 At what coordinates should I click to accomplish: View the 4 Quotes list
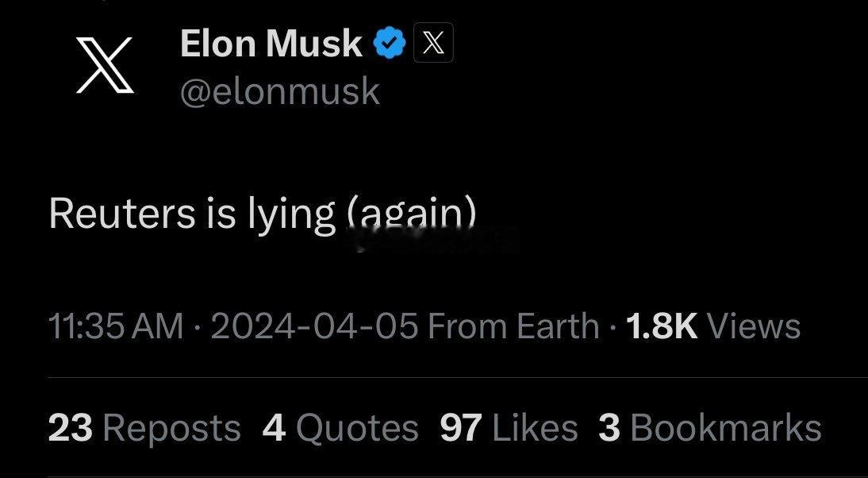click(x=340, y=429)
